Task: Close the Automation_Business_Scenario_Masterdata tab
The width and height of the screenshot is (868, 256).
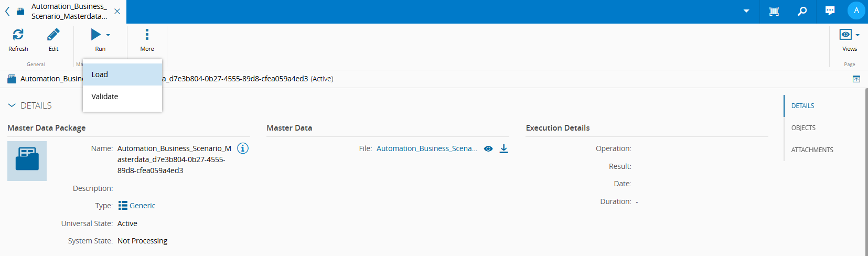Action: click(x=117, y=11)
